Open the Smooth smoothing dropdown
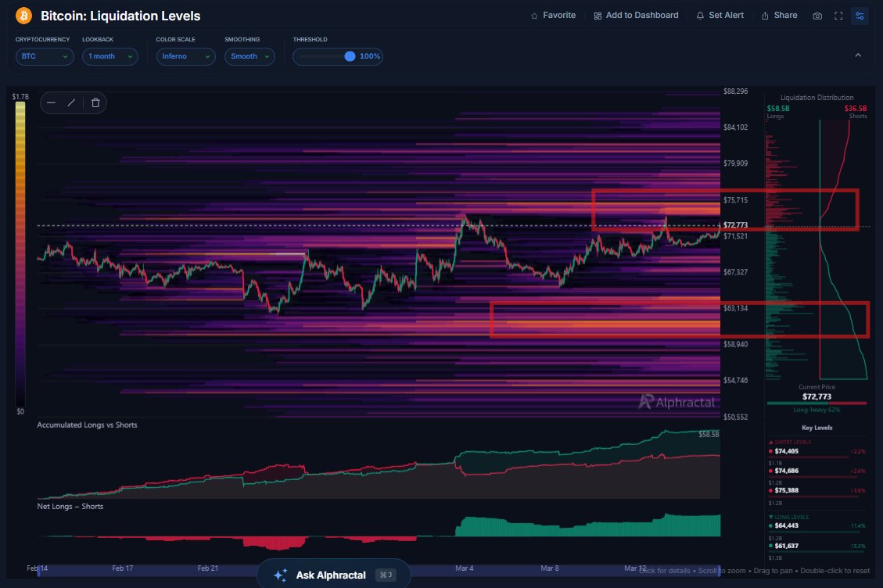This screenshot has height=588, width=883. coord(249,56)
